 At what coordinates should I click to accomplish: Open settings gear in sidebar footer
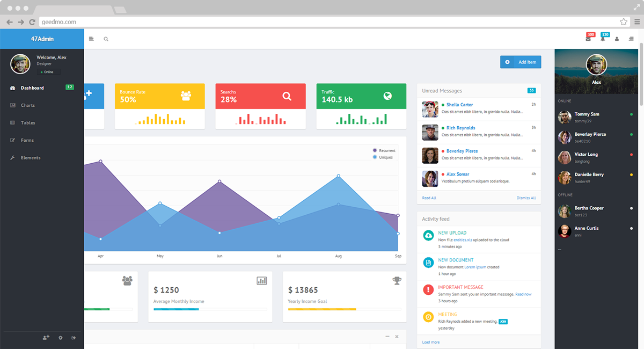point(61,337)
